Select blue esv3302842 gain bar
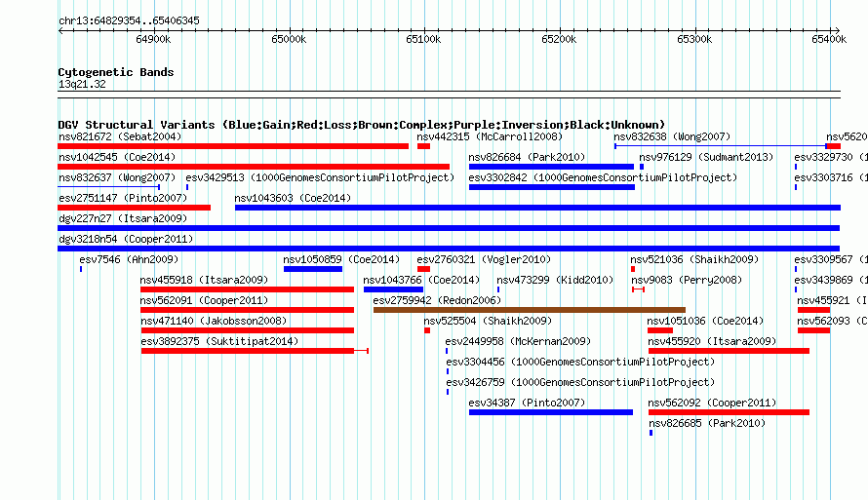This screenshot has width=868, height=500. pos(552,187)
